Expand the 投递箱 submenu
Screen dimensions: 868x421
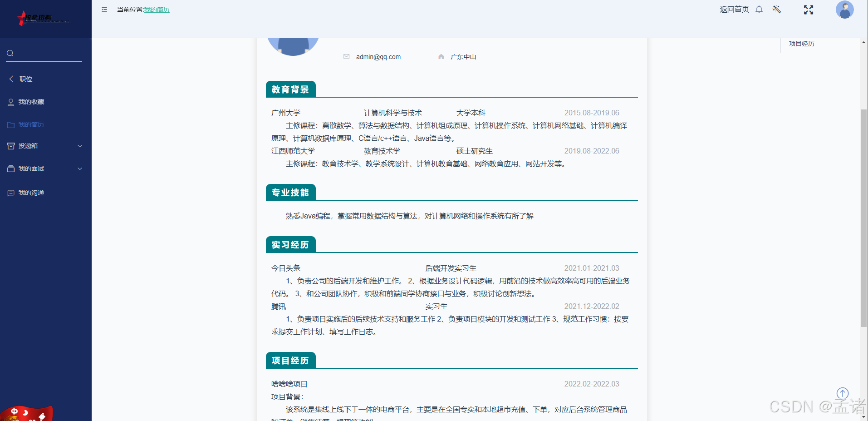coord(79,146)
